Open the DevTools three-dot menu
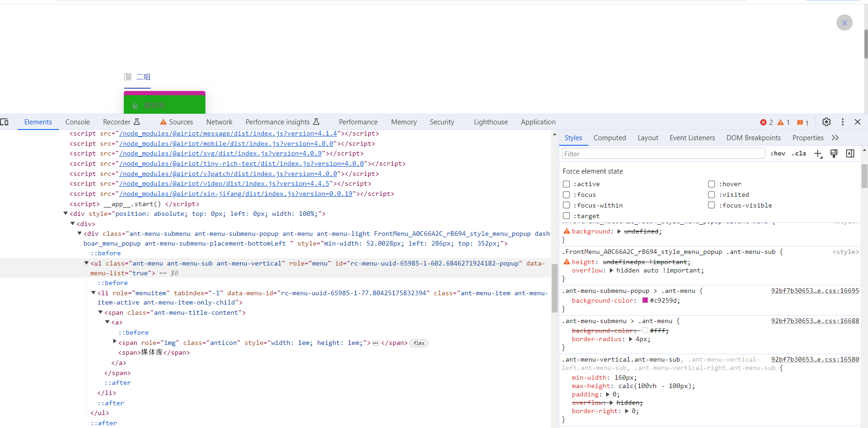The image size is (868, 428). click(x=842, y=122)
